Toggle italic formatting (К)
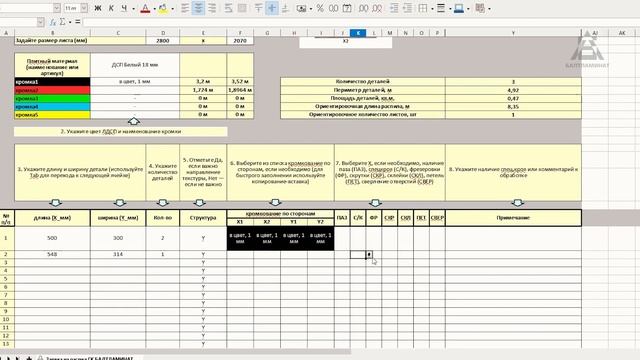This screenshot has height=360, width=640. click(x=111, y=8)
